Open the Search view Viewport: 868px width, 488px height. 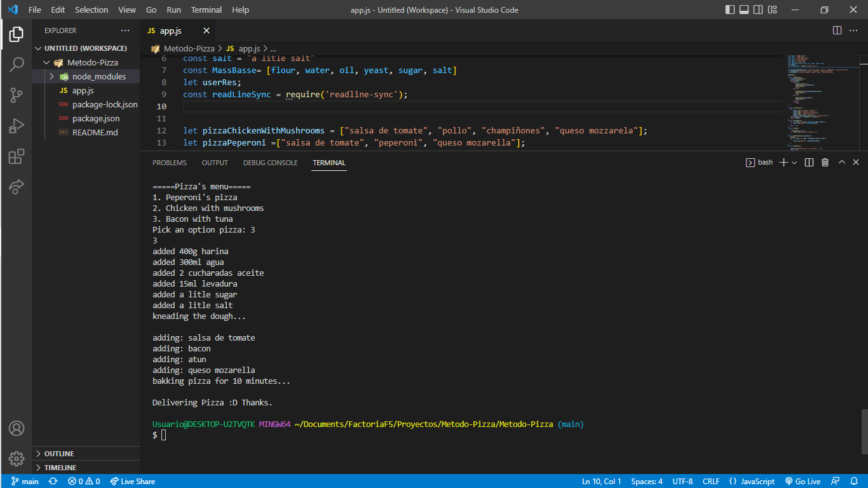click(x=16, y=64)
